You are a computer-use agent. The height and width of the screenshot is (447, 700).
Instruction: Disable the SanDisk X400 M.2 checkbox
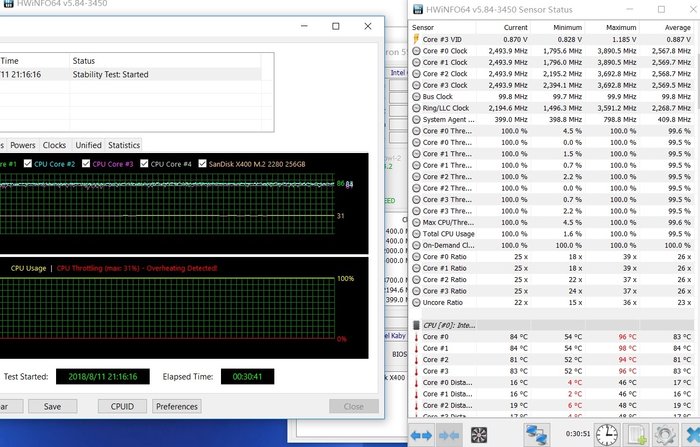click(203, 164)
